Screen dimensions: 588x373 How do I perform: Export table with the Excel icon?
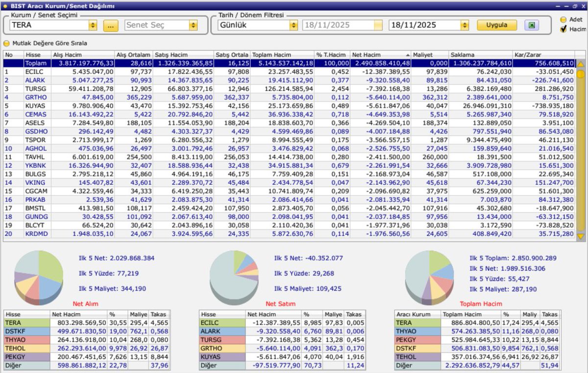(532, 25)
